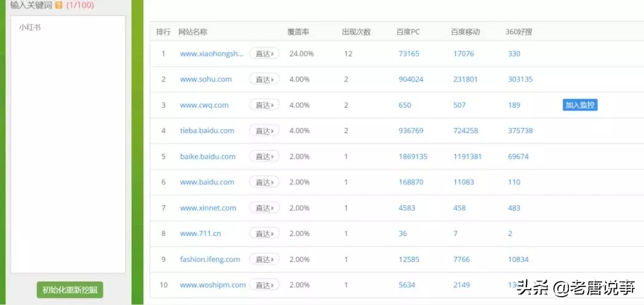Image resolution: width=644 pixels, height=305 pixels.
Task: Open the tieba.baidu.com link
Action: (207, 130)
